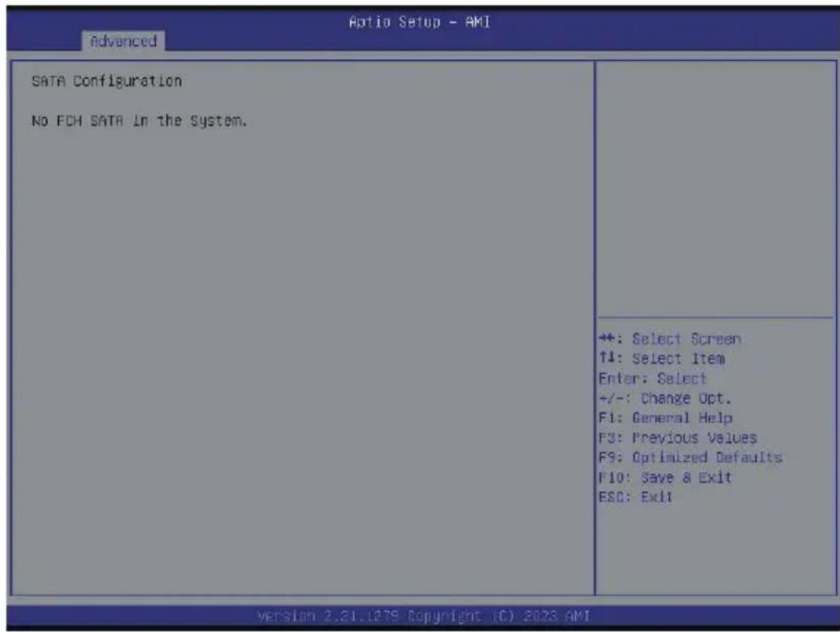Click the Aptio Setup - AMI title

(x=420, y=22)
